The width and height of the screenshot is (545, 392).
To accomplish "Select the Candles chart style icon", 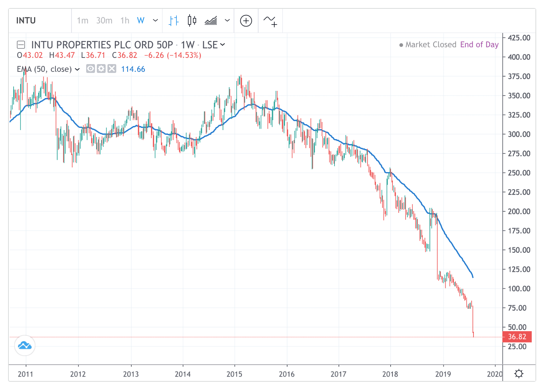I will pyautogui.click(x=192, y=21).
